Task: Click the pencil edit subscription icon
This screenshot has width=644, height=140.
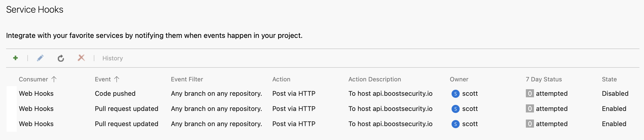Action: (x=40, y=58)
